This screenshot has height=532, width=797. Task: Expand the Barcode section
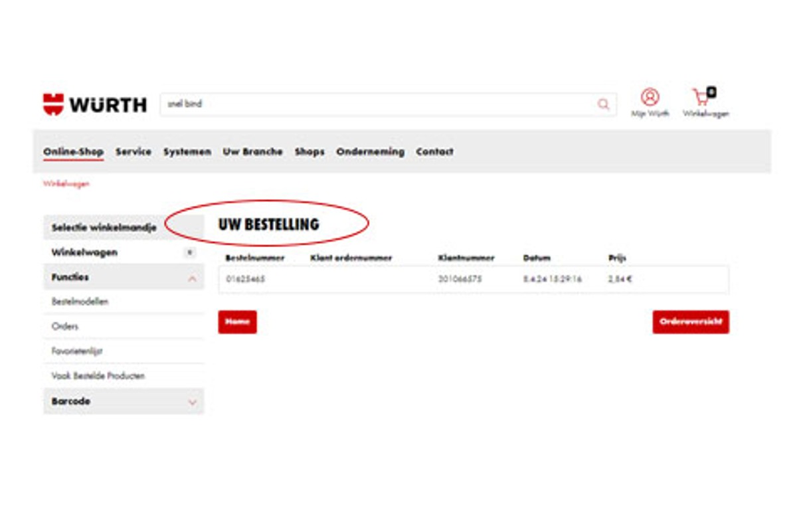point(192,402)
